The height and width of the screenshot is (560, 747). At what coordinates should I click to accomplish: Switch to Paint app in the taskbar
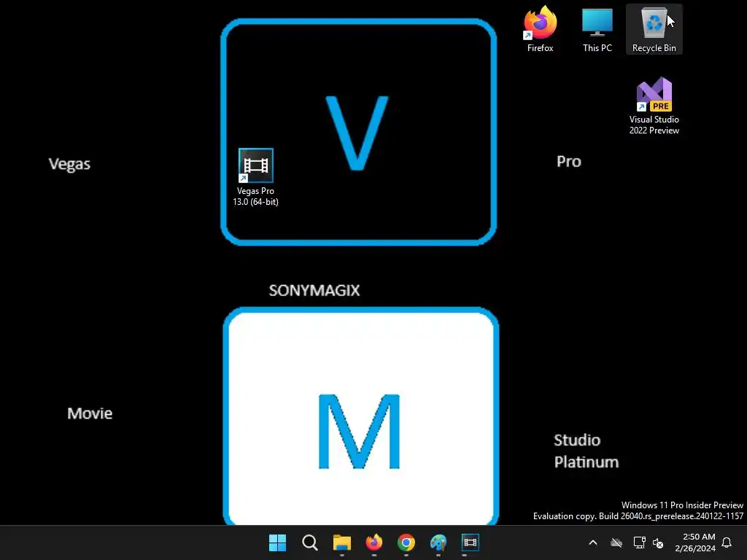[x=438, y=542]
